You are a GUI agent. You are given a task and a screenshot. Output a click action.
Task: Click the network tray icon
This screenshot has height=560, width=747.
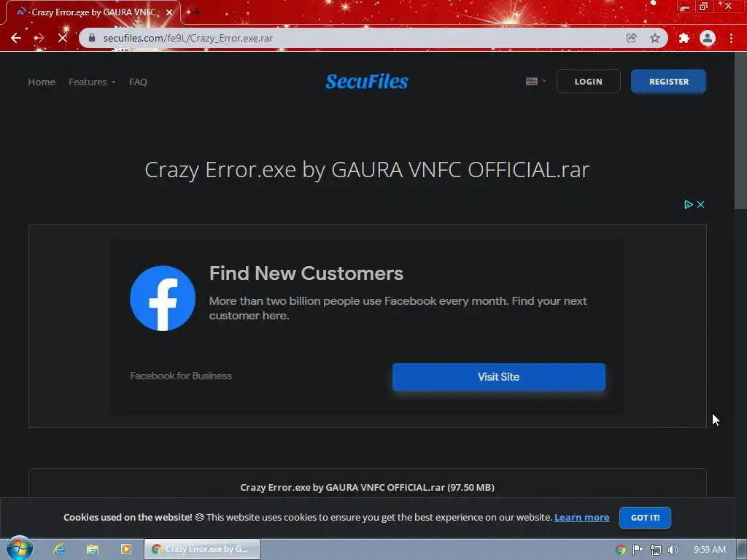click(x=656, y=550)
